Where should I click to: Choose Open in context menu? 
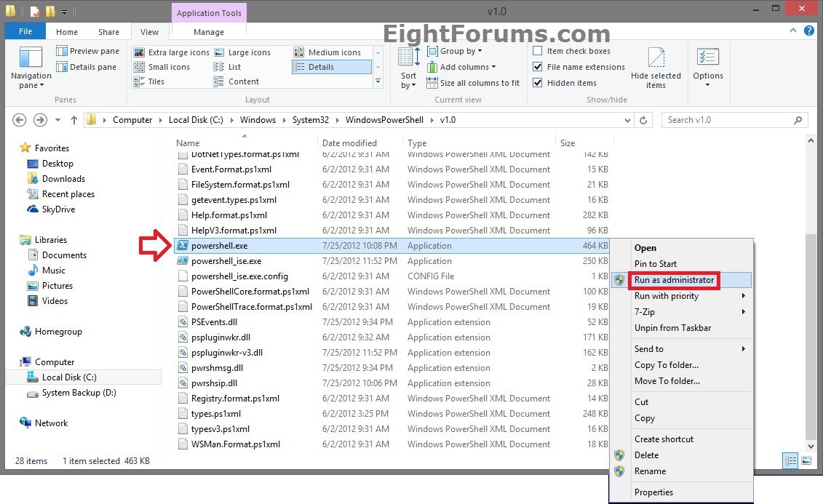[681, 248]
